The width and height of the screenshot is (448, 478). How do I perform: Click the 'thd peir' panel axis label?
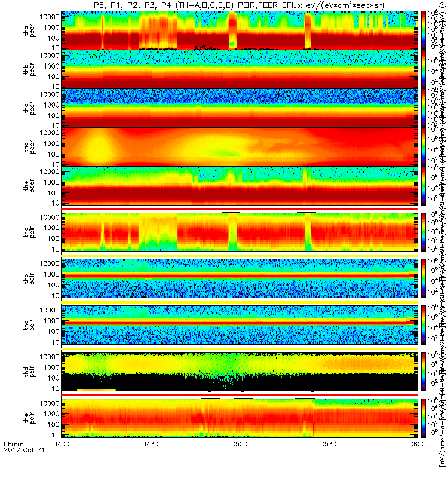pyautogui.click(x=29, y=372)
